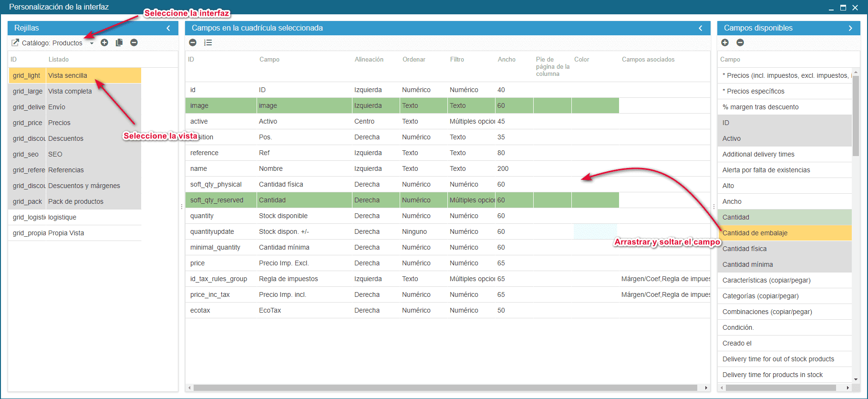Select the Vista completa grid view

click(x=70, y=91)
